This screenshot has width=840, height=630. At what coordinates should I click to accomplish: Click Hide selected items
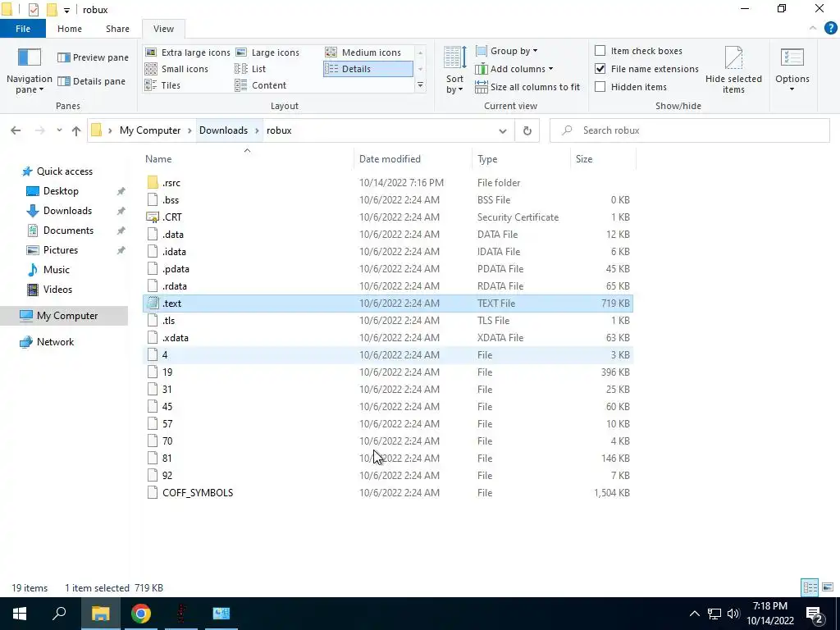733,71
